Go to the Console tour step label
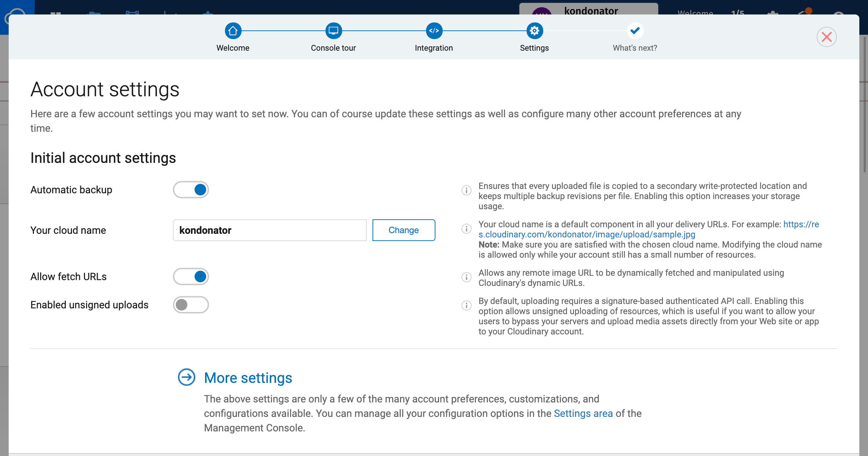 (333, 48)
